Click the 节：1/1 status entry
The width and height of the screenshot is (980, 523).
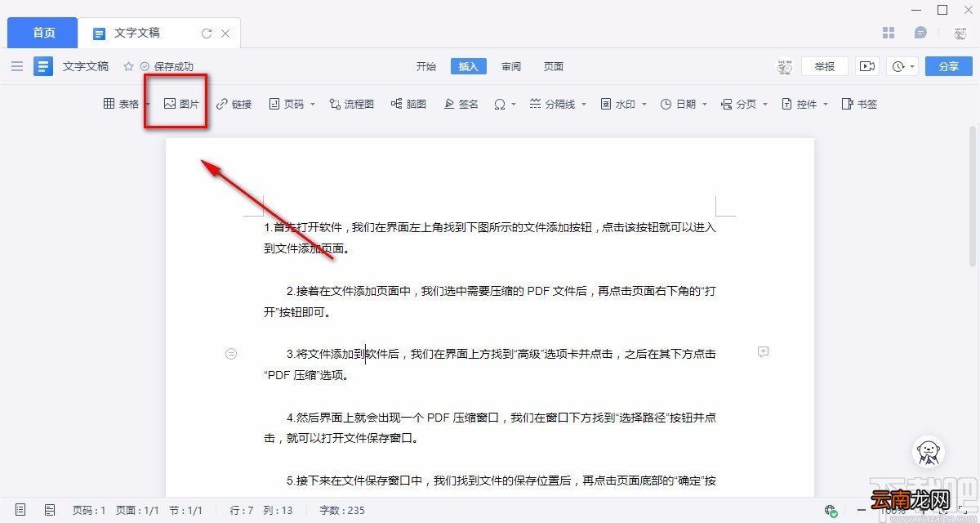pos(185,510)
